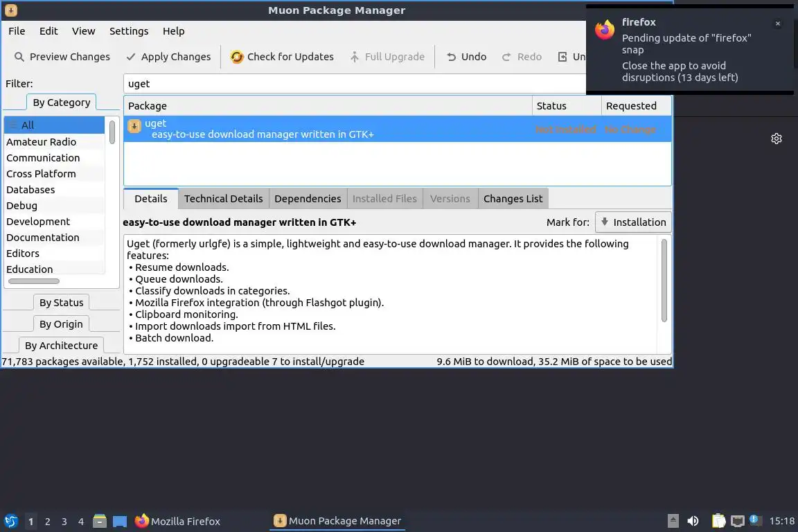Viewport: 798px width, 532px height.
Task: Open the Help menu
Action: (x=174, y=31)
